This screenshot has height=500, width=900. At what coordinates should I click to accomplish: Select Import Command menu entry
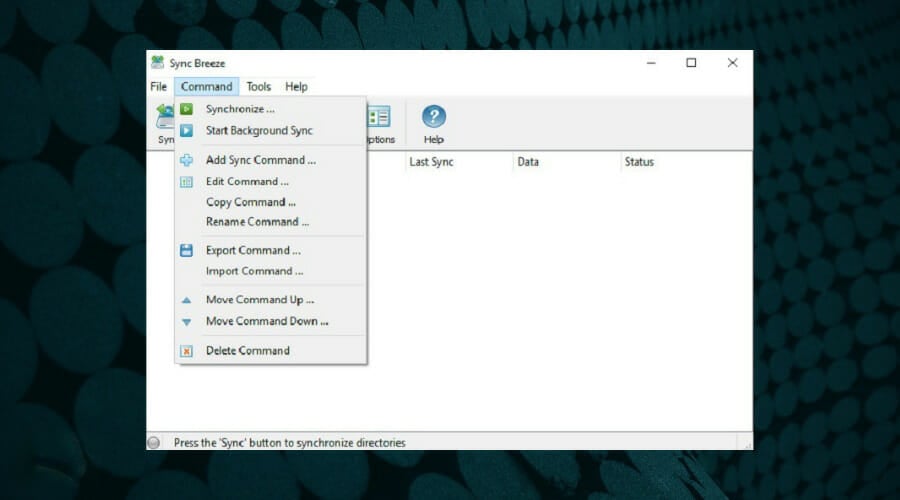point(254,271)
